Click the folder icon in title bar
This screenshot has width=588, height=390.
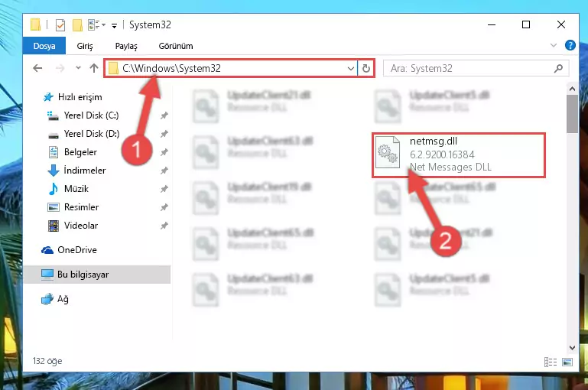pos(35,24)
